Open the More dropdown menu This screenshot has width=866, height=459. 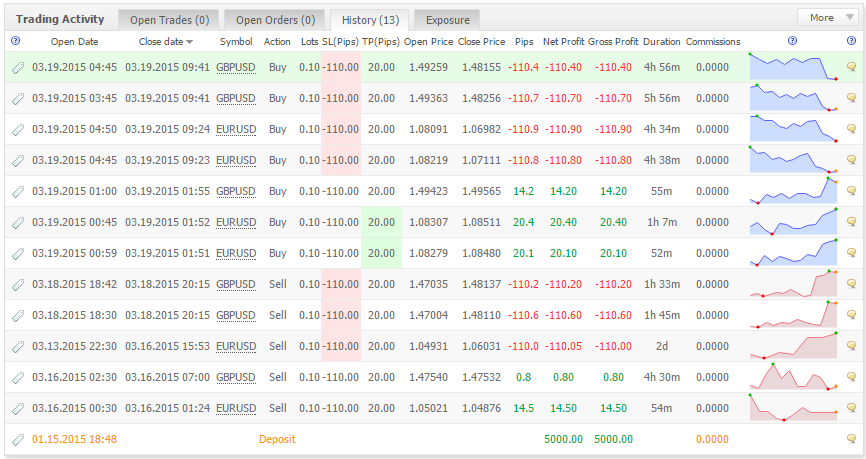[x=827, y=18]
